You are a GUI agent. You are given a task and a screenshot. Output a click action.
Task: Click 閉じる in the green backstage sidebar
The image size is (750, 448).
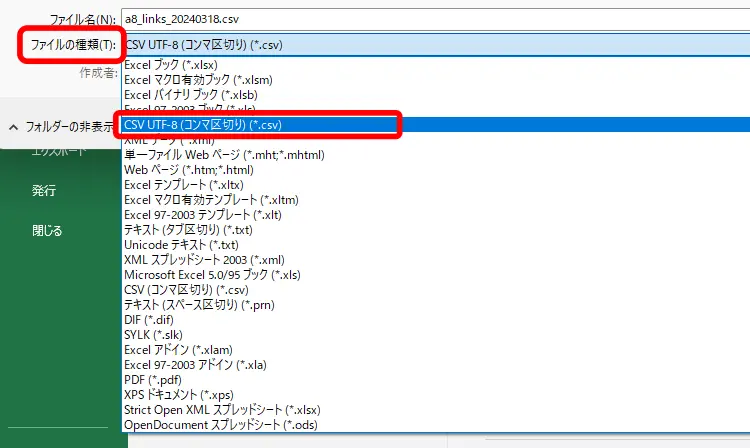click(47, 230)
